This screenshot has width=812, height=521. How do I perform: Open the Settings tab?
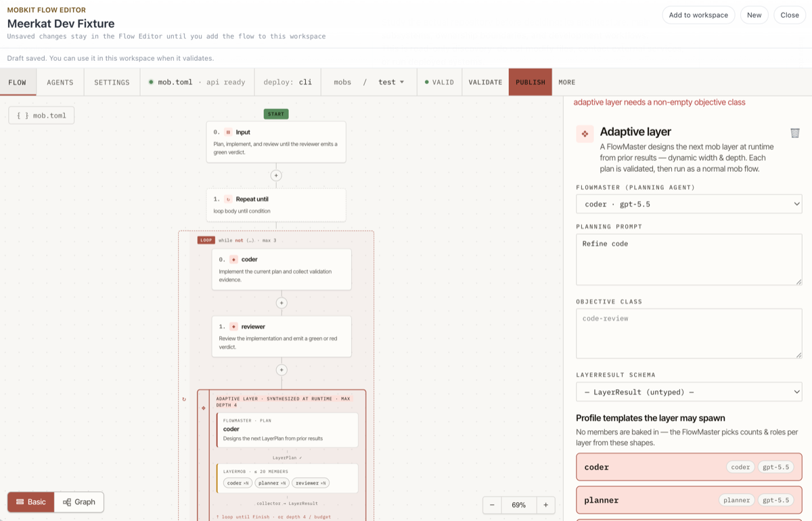pos(112,82)
